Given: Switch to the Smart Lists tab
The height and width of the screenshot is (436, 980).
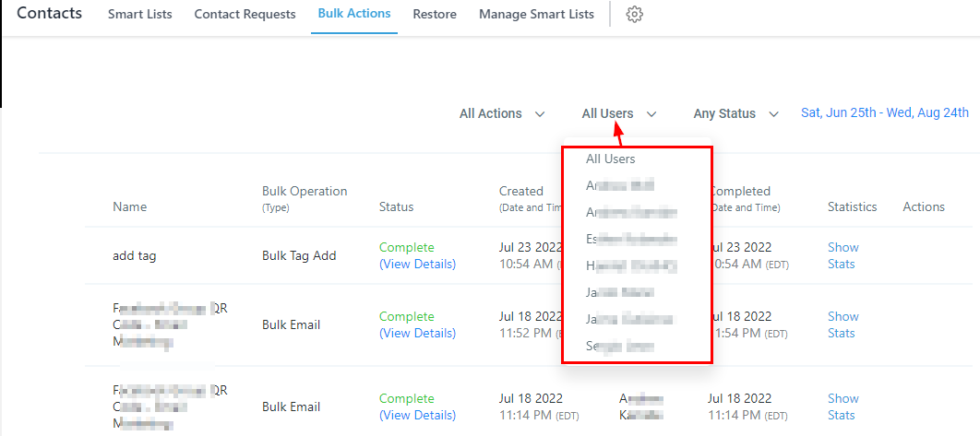Looking at the screenshot, I should pyautogui.click(x=139, y=15).
